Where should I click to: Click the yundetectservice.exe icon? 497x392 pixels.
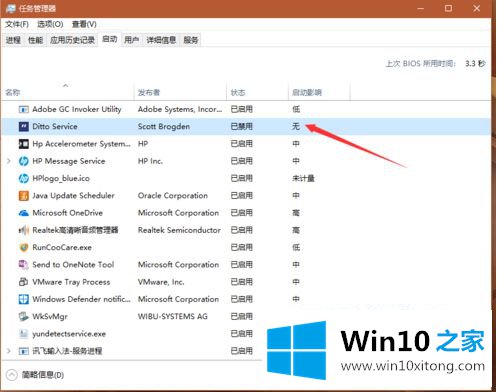tap(23, 334)
